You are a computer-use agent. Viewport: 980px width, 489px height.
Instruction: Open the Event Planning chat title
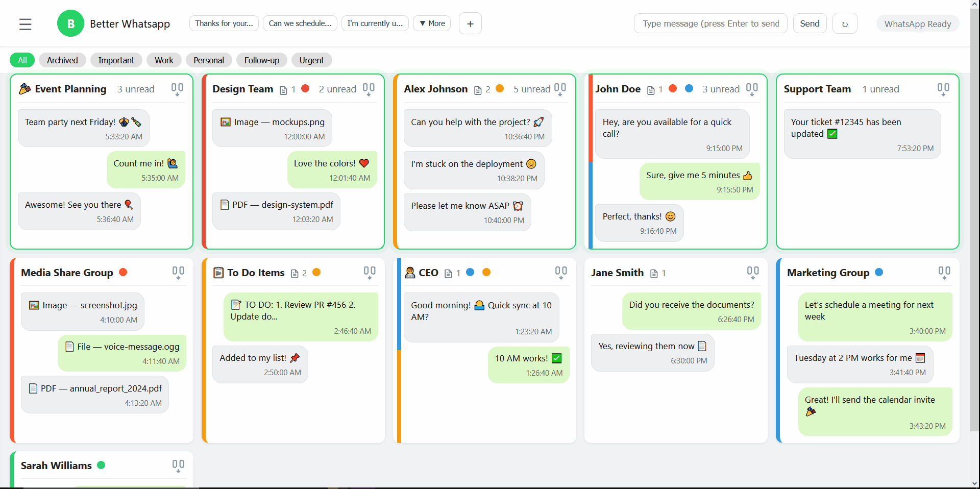click(x=63, y=89)
